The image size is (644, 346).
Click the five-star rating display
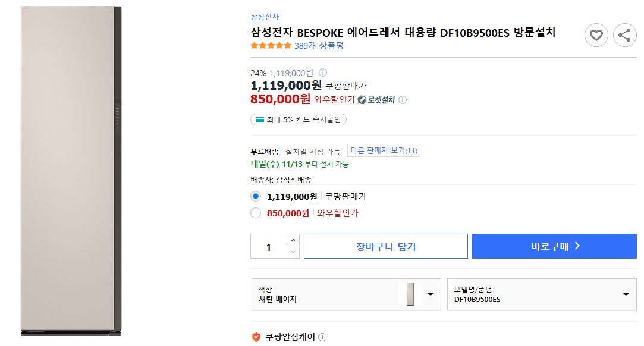click(271, 45)
